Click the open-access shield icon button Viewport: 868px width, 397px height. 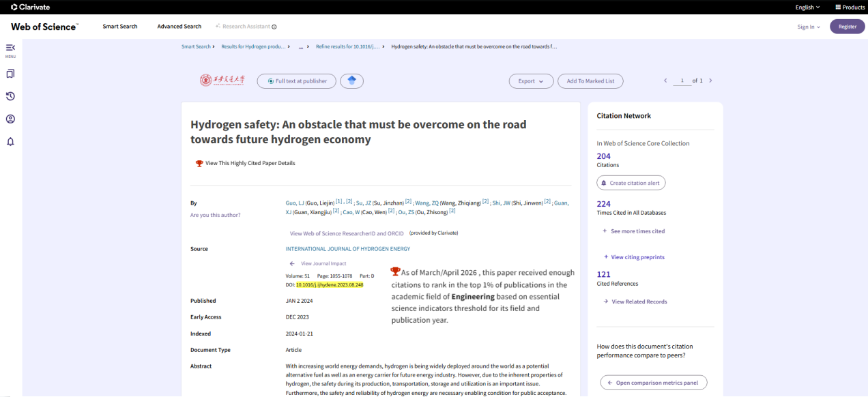[352, 81]
